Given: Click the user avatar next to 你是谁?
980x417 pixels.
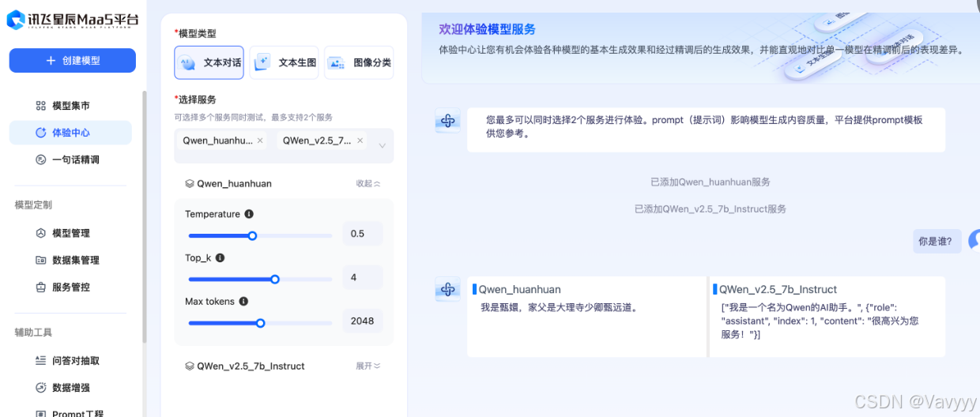Looking at the screenshot, I should click(x=974, y=242).
